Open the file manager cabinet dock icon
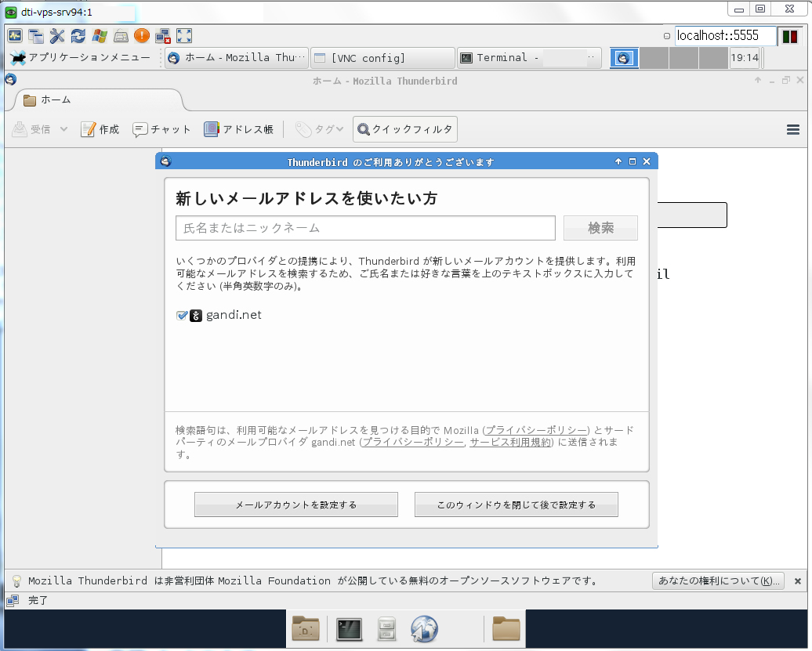 click(x=386, y=628)
